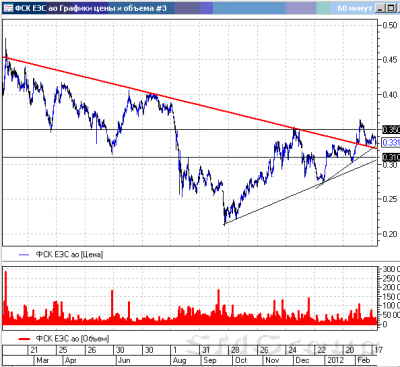Viewport: 400px width, 367px height.
Task: Click the Jun month label on time axis
Action: 124,360
